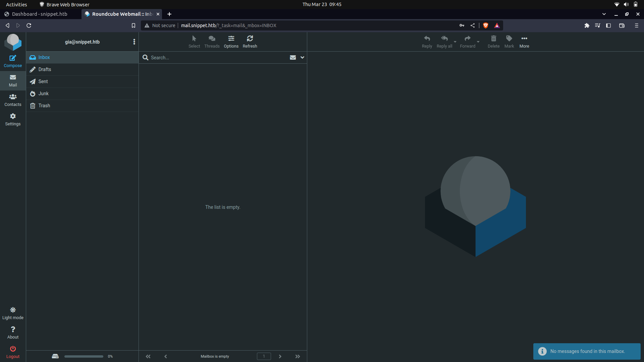
Task: Click the Mark messages icon
Action: (x=509, y=41)
